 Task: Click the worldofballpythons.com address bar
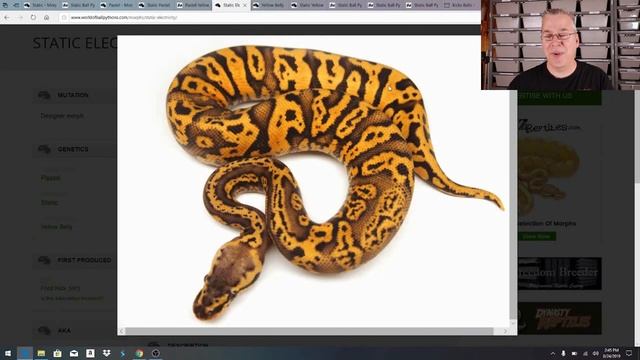[x=269, y=18]
